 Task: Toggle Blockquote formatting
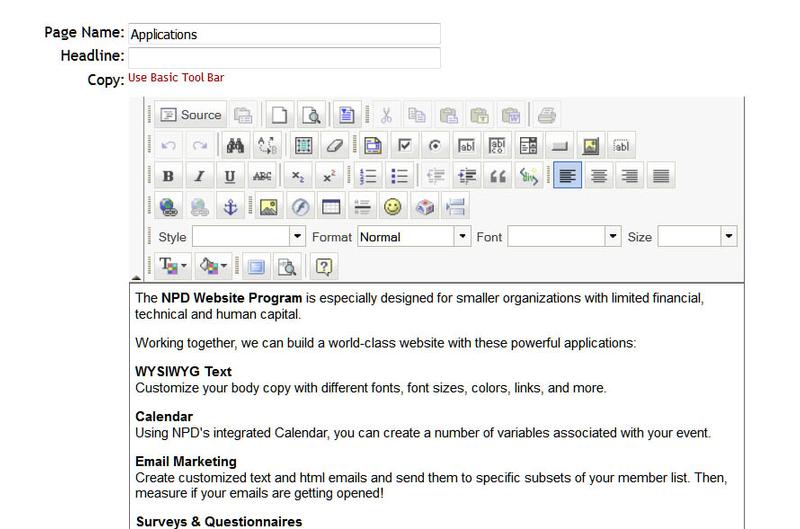(x=497, y=176)
